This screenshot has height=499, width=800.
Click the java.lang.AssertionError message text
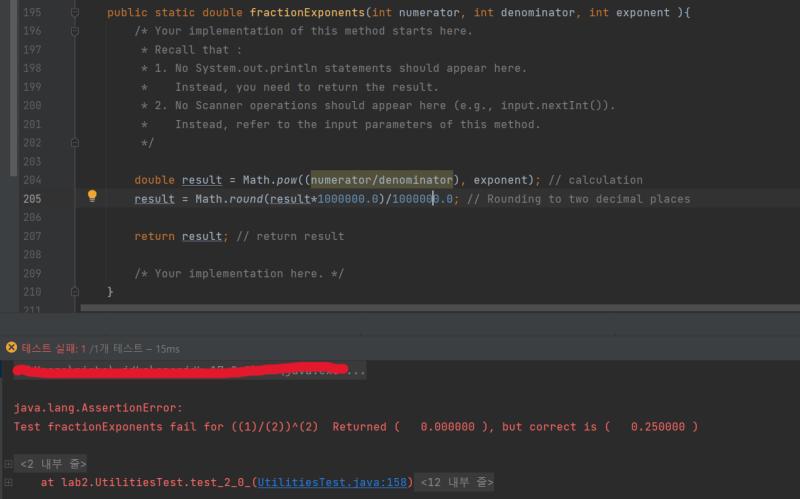(98, 408)
